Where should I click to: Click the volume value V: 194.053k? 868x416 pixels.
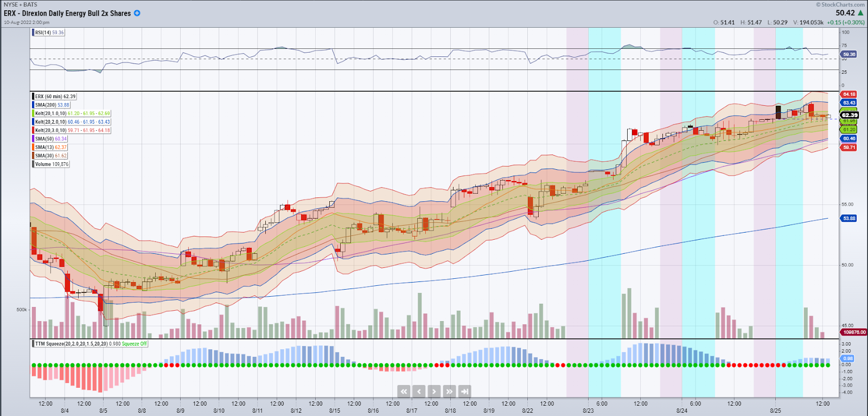808,22
